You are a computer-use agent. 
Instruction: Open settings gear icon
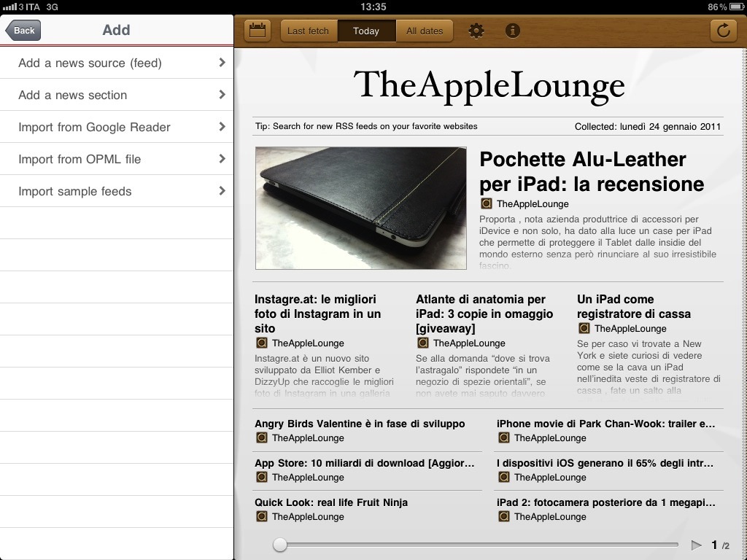pyautogui.click(x=476, y=31)
